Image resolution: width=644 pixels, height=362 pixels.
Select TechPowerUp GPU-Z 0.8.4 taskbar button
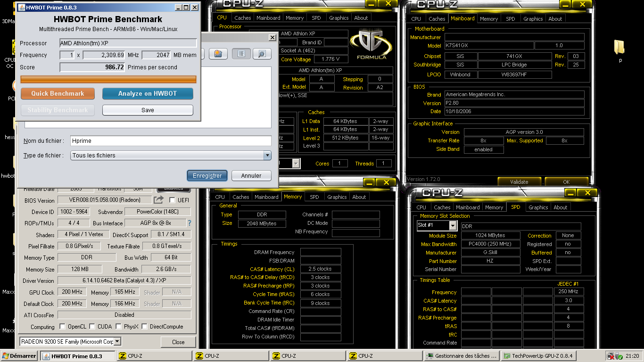538,356
